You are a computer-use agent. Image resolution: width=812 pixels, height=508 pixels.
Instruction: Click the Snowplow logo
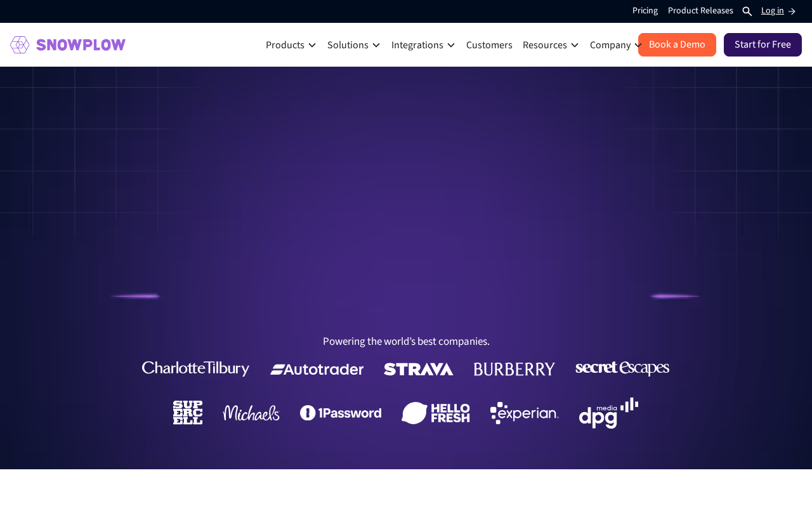click(68, 45)
